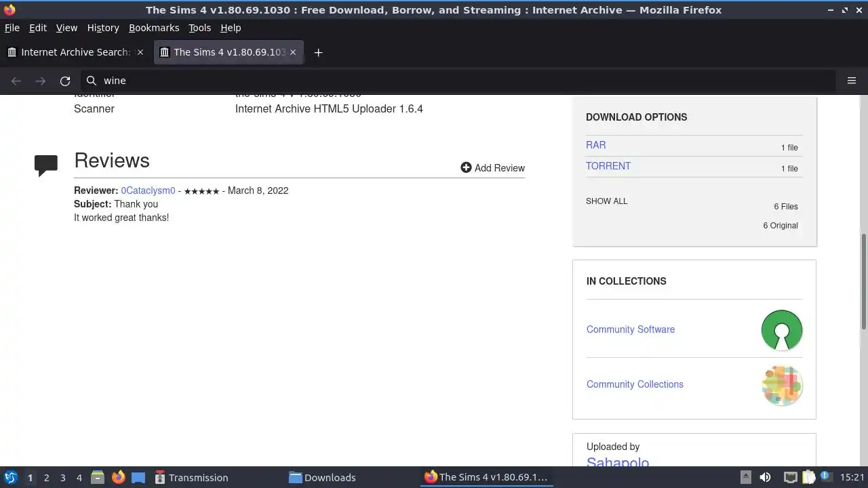Download the RAR file

(x=596, y=145)
